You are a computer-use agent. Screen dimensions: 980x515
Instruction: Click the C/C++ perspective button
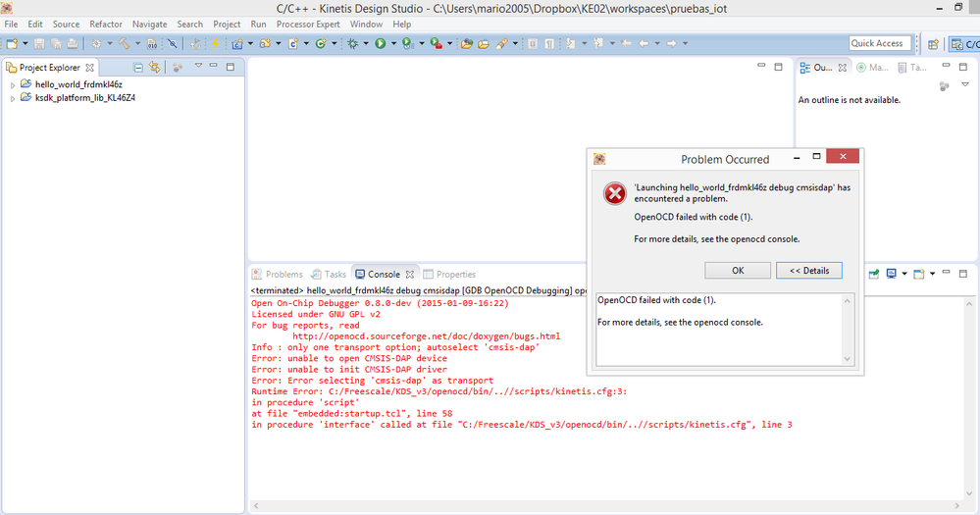(x=964, y=44)
